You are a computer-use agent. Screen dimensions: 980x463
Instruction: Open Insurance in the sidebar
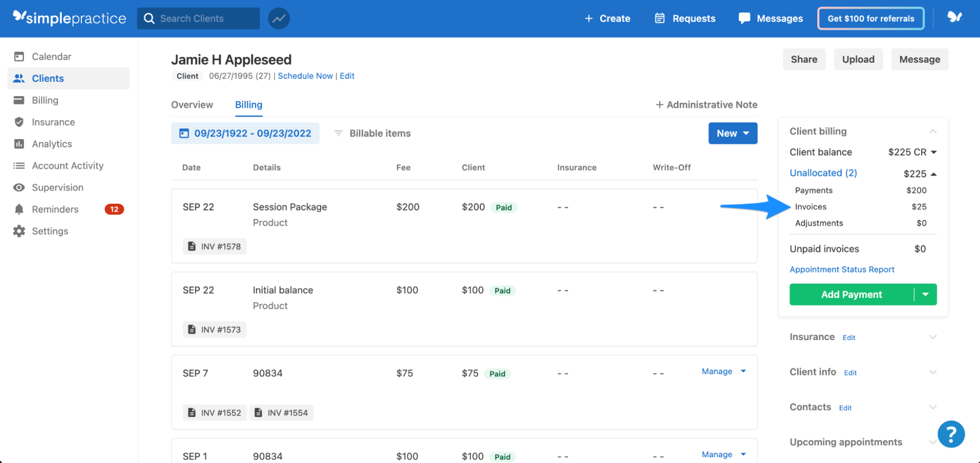click(x=69, y=122)
